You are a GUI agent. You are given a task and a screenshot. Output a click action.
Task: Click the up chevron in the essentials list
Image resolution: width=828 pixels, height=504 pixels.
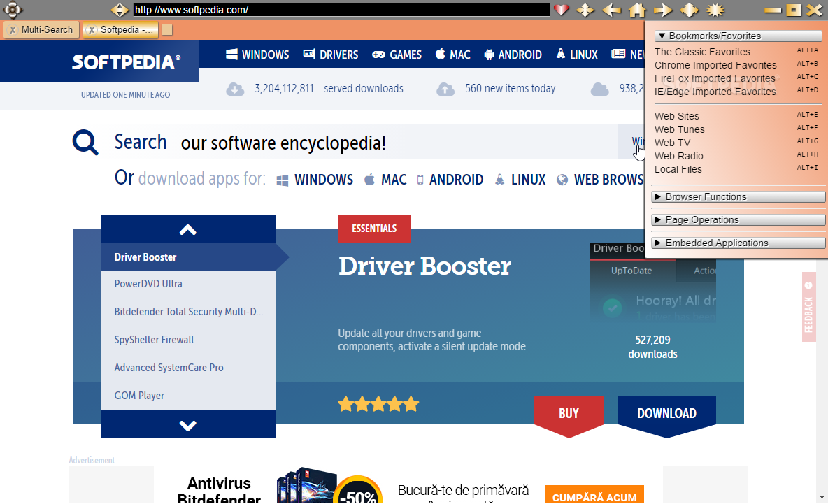coord(188,229)
